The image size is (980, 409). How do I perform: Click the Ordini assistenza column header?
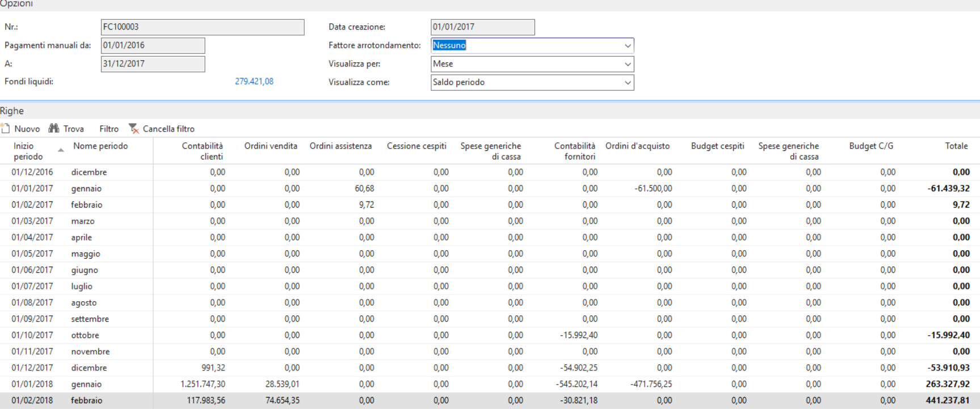click(340, 146)
